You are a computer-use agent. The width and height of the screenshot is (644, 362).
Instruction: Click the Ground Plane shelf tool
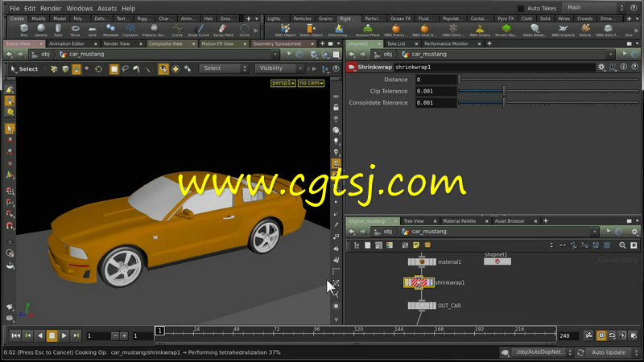click(368, 30)
